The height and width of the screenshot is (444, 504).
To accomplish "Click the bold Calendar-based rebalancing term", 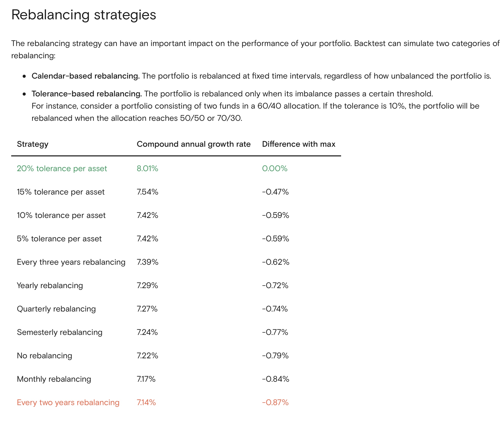I will tap(86, 76).
